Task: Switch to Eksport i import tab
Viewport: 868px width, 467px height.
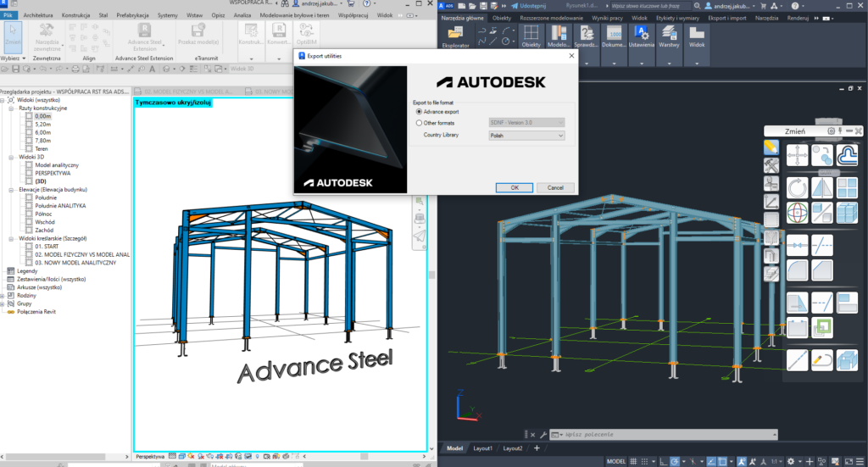Action: 726,18
